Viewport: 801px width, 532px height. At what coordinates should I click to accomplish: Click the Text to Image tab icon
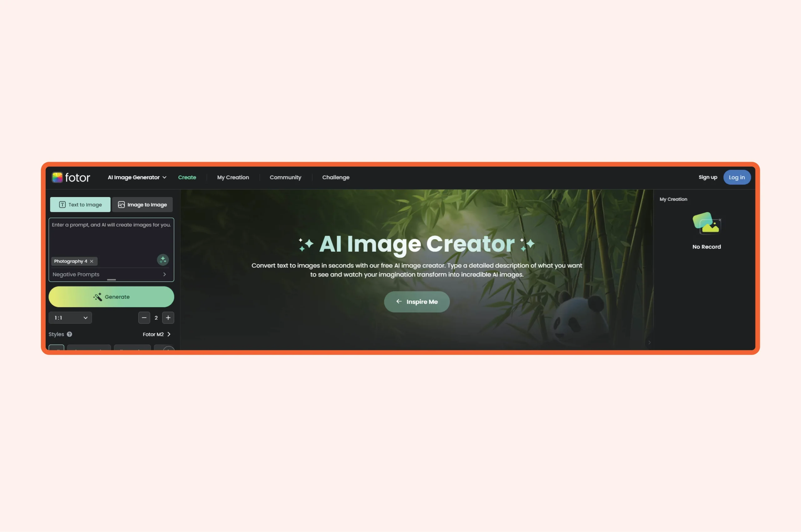62,204
